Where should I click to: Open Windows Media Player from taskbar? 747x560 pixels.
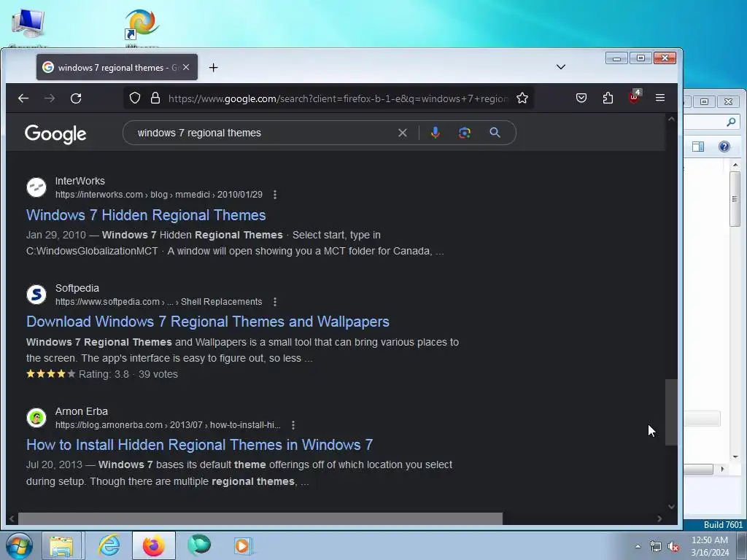click(242, 545)
